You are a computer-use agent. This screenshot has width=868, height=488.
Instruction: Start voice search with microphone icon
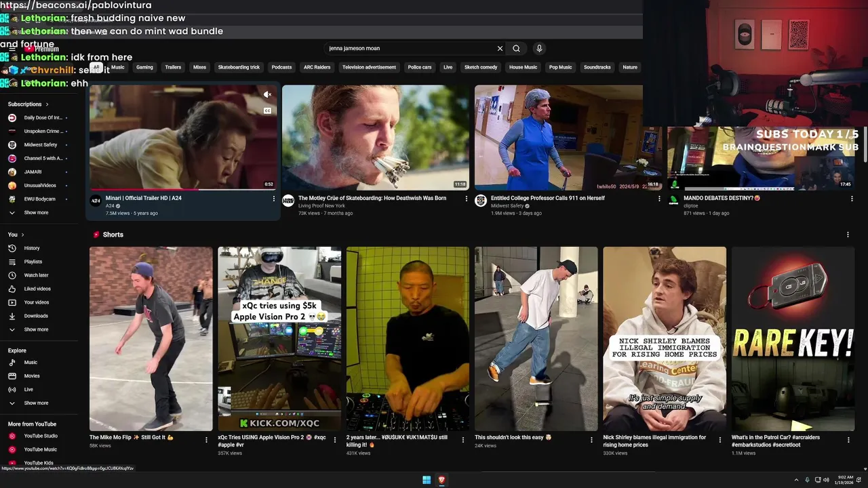click(539, 48)
